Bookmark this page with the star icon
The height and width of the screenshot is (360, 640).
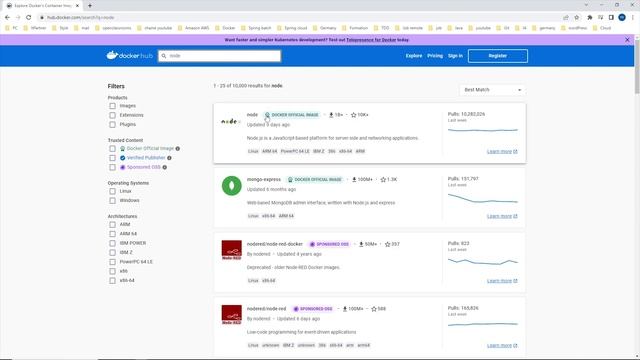point(577,18)
